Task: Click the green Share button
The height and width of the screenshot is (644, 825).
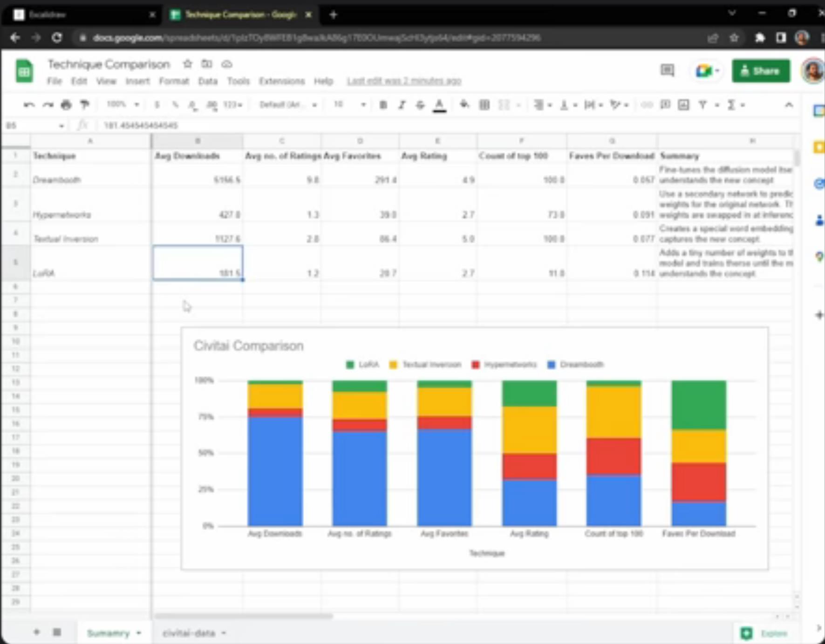Action: [x=761, y=71]
